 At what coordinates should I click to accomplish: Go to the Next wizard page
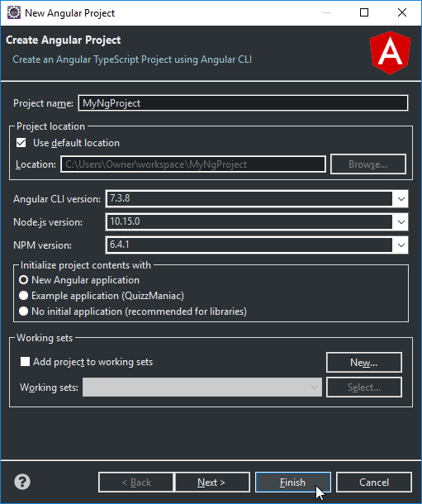tap(211, 483)
